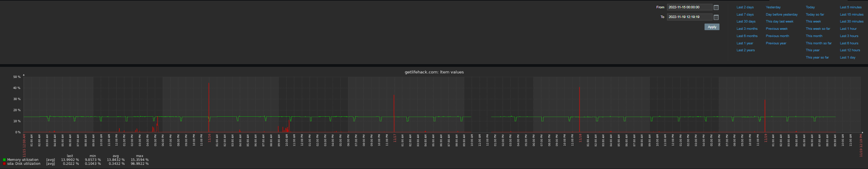Show data for This week
The image size is (868, 169).
814,21
